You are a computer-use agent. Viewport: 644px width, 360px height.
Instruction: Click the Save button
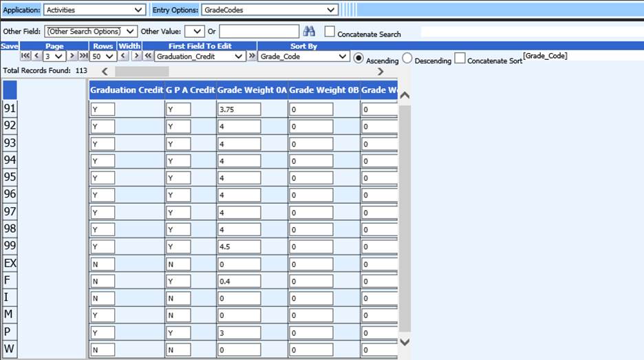click(10, 46)
